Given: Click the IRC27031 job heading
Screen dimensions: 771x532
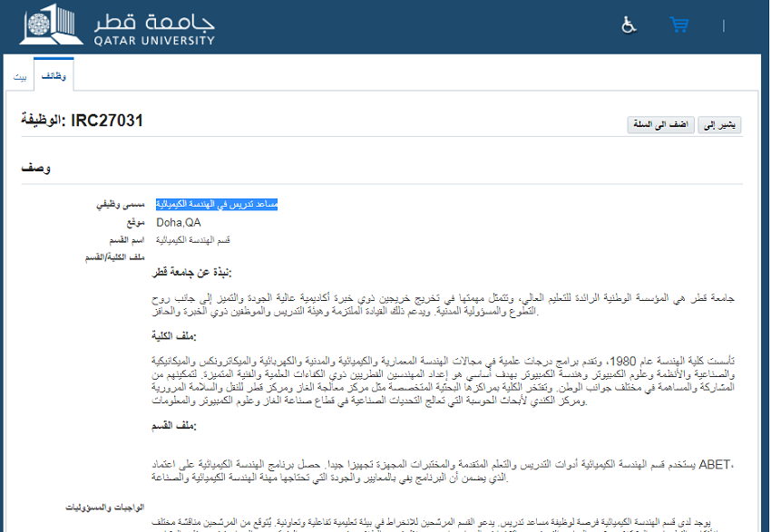Looking at the screenshot, I should (83, 121).
